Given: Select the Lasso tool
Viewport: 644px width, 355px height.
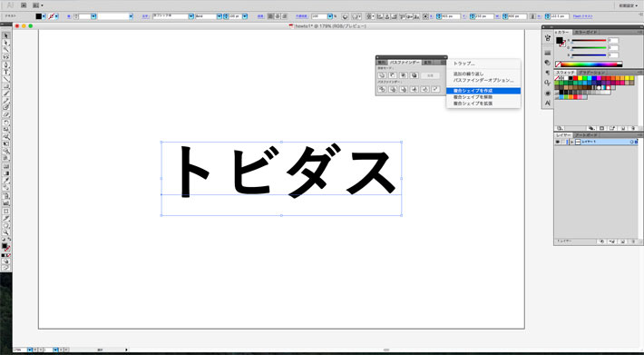Looking at the screenshot, I should click(5, 56).
